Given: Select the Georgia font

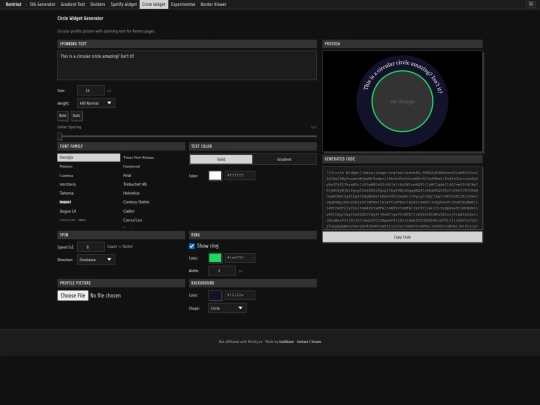Looking at the screenshot, I should tap(89, 157).
